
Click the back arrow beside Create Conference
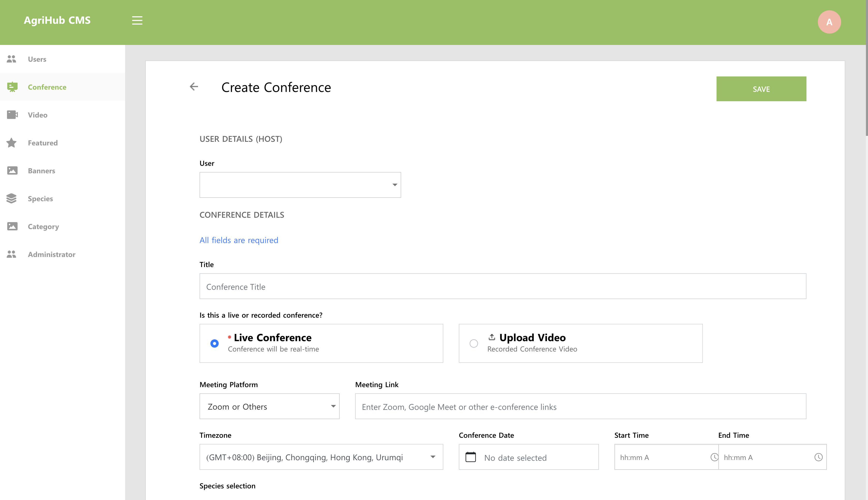coord(194,87)
